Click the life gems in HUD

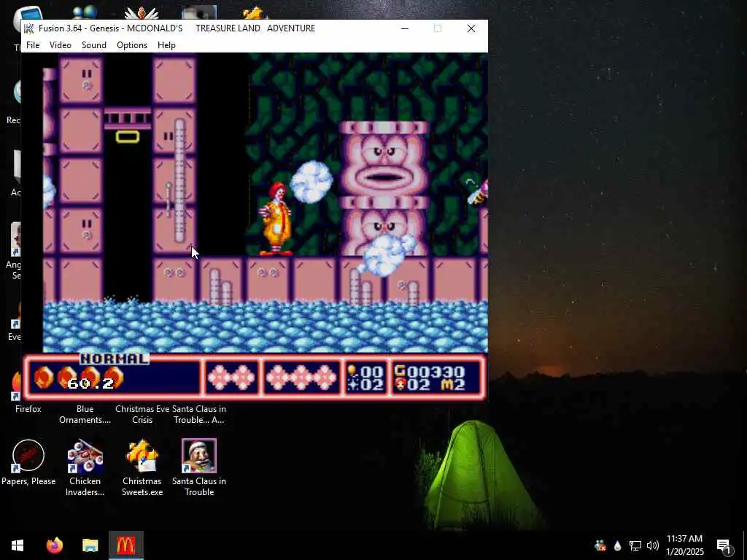(x=79, y=378)
